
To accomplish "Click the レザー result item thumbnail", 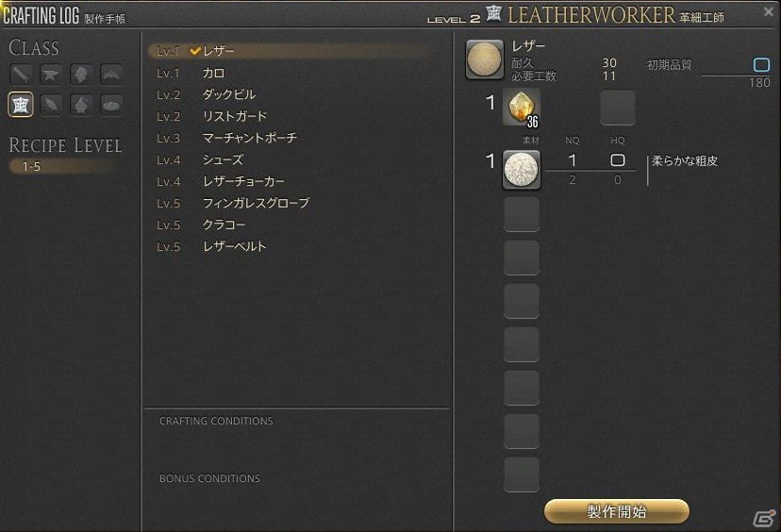I will pyautogui.click(x=485, y=59).
